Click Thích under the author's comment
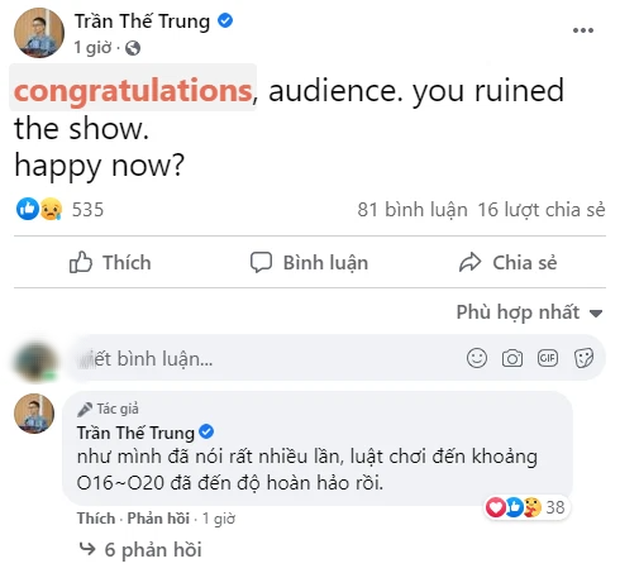The image size is (620, 573). click(96, 519)
